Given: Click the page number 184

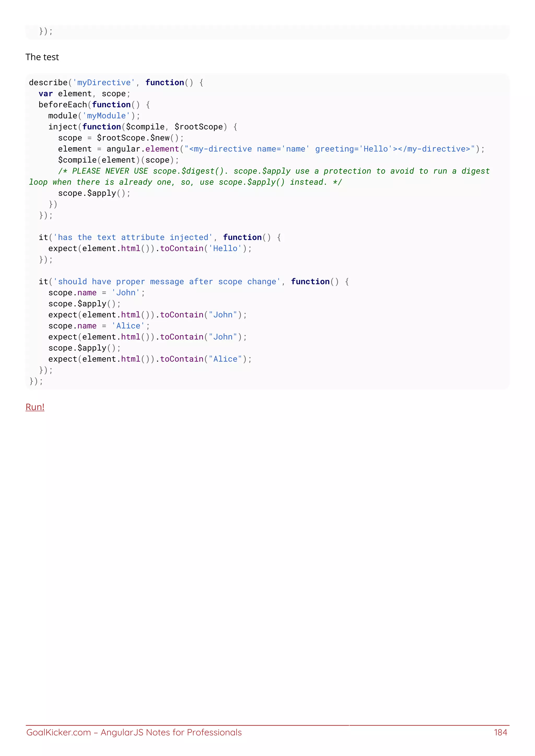Looking at the screenshot, I should [x=500, y=732].
